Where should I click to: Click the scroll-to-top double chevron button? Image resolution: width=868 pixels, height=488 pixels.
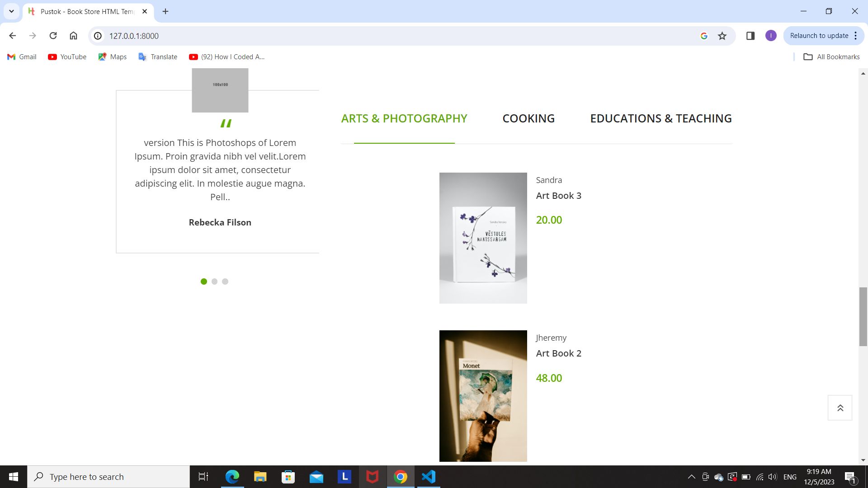point(840,408)
